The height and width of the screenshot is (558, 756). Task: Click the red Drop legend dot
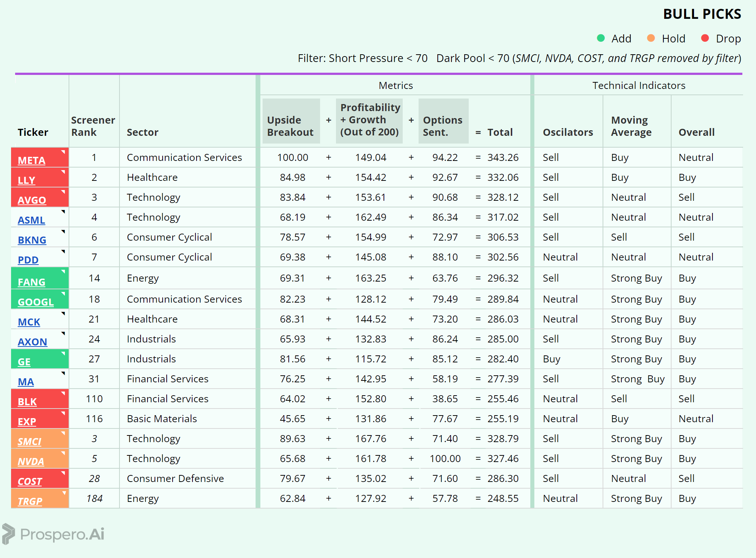pyautogui.click(x=705, y=38)
